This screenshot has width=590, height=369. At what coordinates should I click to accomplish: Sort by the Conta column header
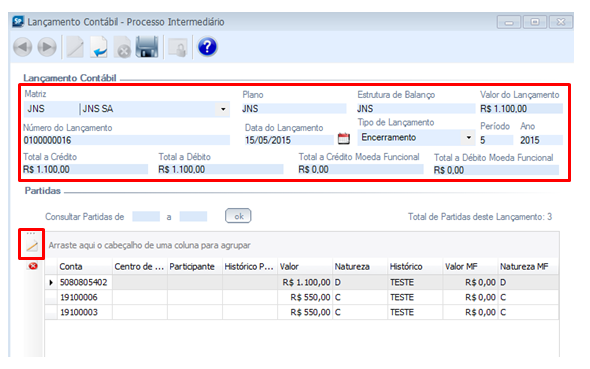85,266
